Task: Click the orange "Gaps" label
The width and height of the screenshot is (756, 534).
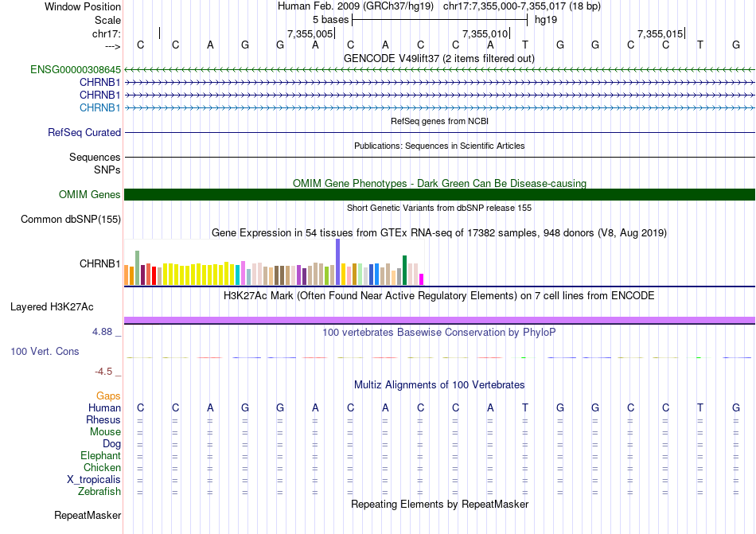Action: (108, 396)
